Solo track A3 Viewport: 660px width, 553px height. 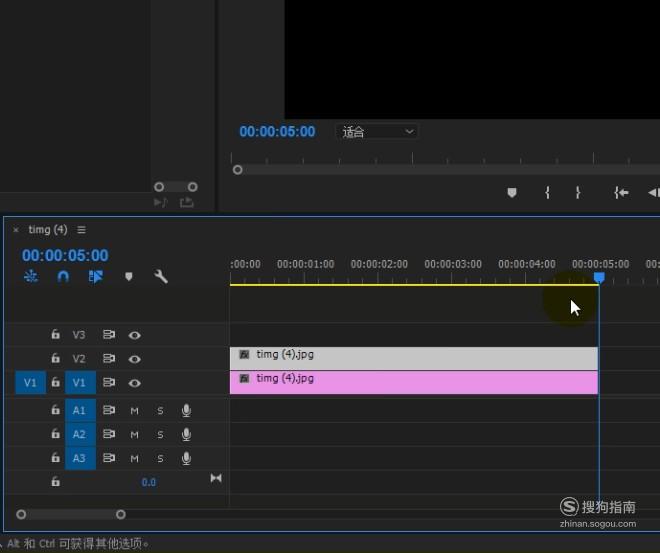pos(160,459)
